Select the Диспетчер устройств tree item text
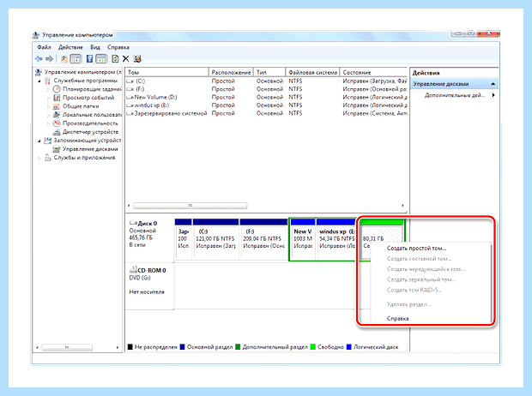The image size is (532, 396). (91, 132)
